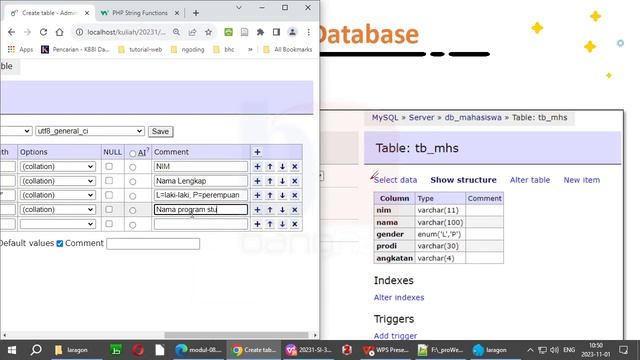Move the Nama program row up
Screen dimensions: 640x360
click(270, 209)
